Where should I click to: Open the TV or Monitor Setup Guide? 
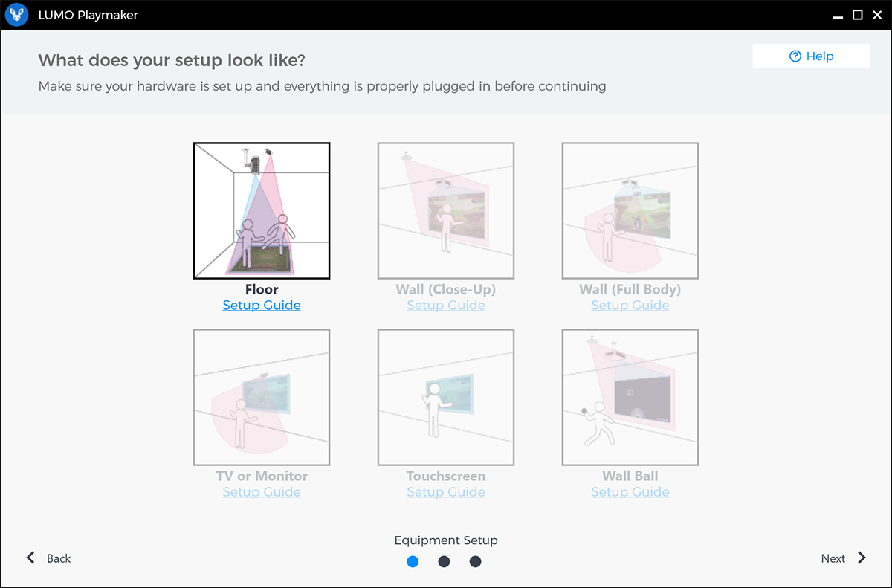tap(262, 491)
